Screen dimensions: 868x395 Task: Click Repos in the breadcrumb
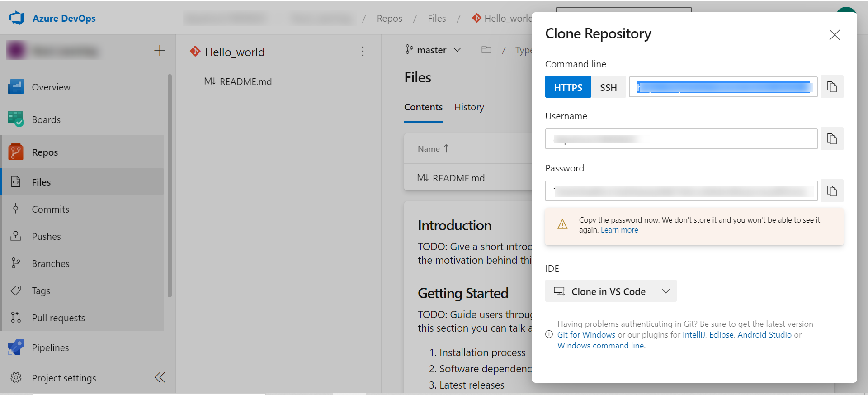[x=390, y=19]
